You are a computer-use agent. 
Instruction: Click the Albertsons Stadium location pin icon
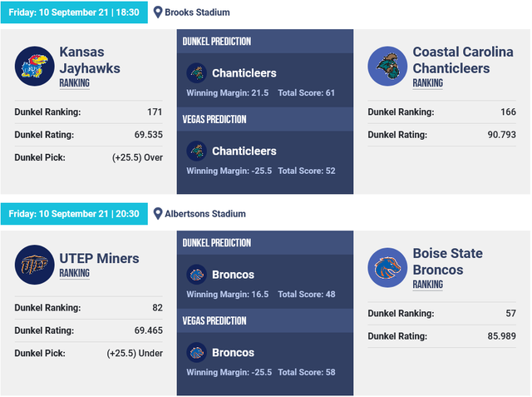[158, 214]
